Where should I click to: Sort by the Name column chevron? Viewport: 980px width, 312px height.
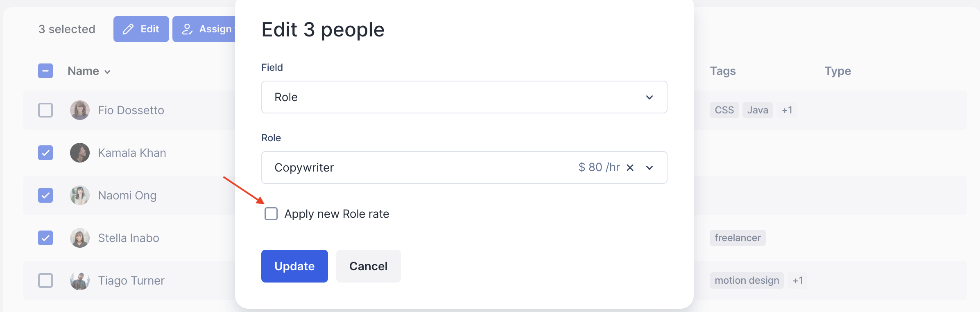coord(107,72)
